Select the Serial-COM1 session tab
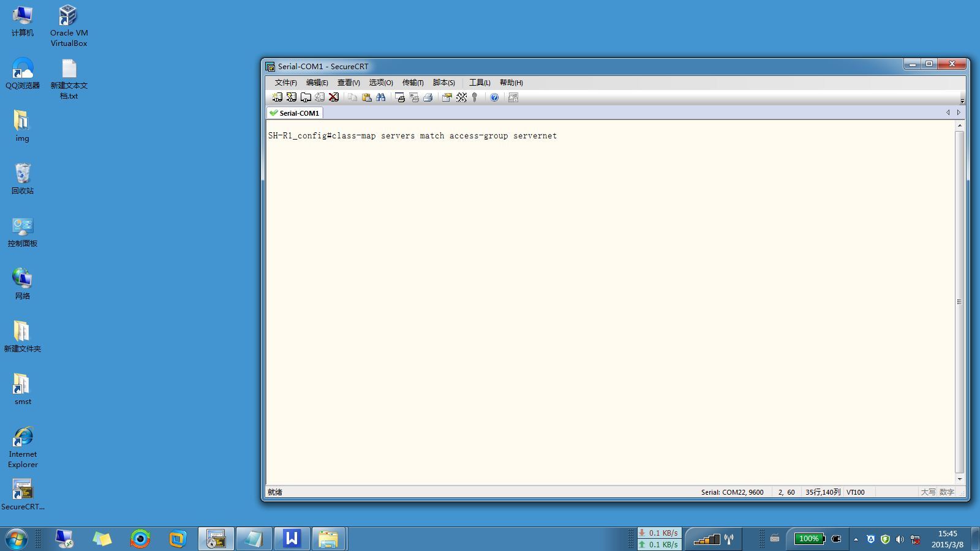 295,113
